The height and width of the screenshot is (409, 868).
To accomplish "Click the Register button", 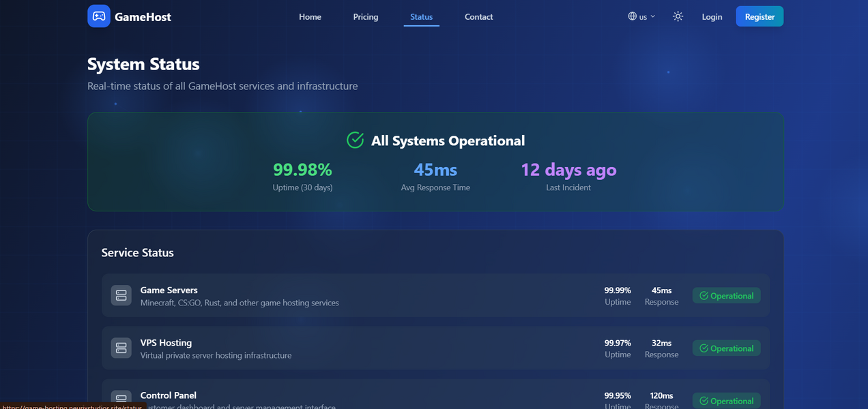I will (759, 16).
